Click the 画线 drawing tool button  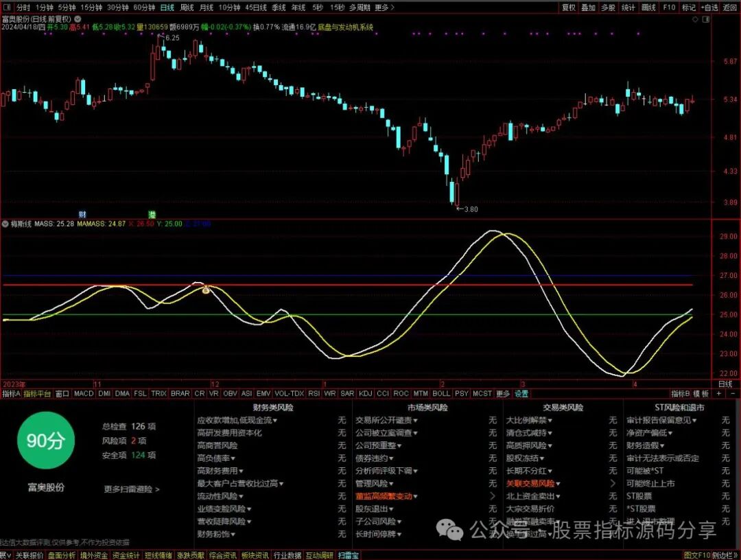point(648,8)
